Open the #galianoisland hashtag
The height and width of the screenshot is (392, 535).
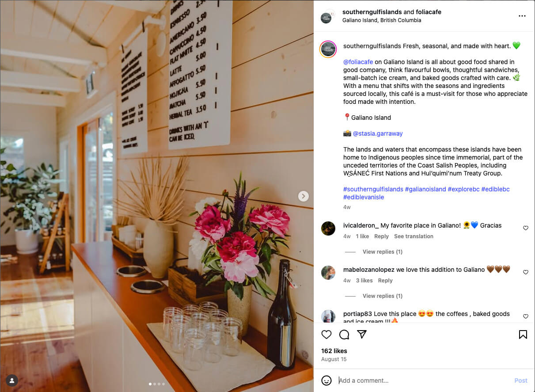[425, 189]
